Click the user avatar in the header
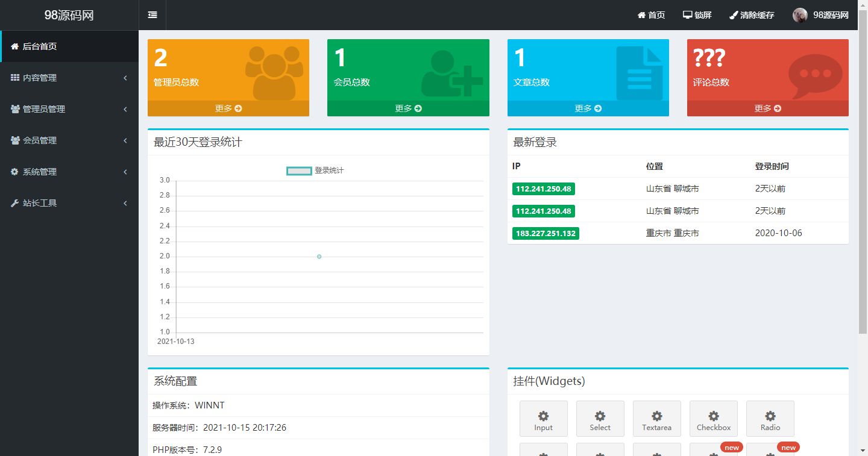The width and height of the screenshot is (868, 456). click(x=800, y=15)
